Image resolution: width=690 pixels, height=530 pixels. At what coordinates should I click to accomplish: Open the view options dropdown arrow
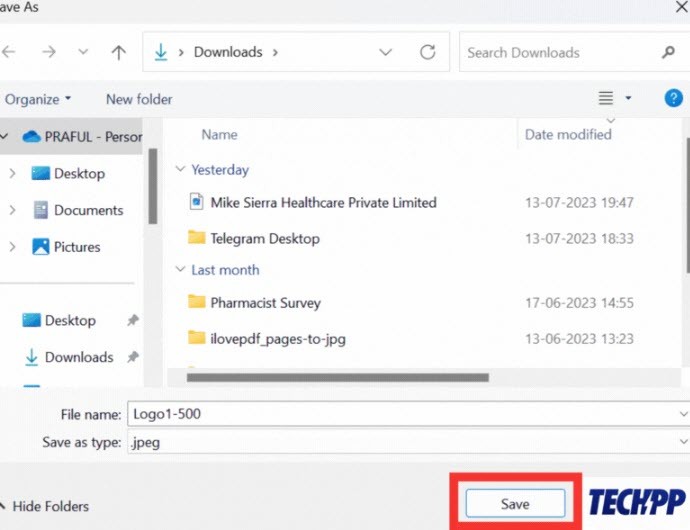point(628,98)
